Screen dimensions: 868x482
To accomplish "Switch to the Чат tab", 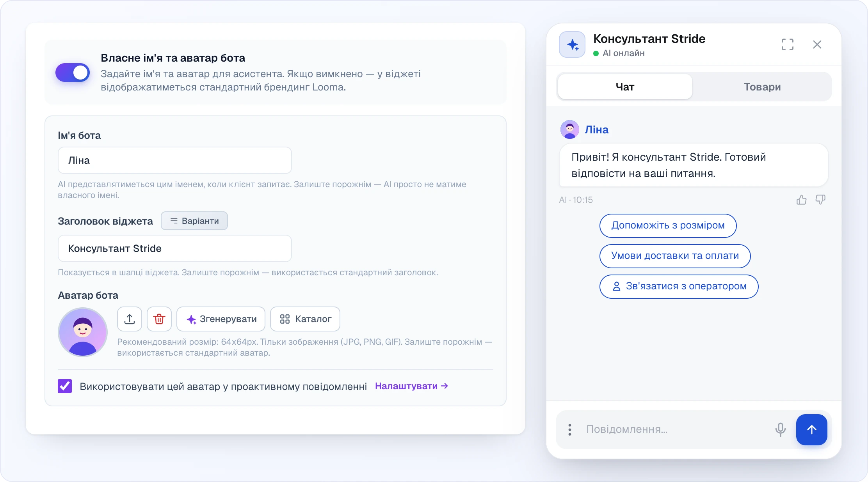I will tap(625, 87).
